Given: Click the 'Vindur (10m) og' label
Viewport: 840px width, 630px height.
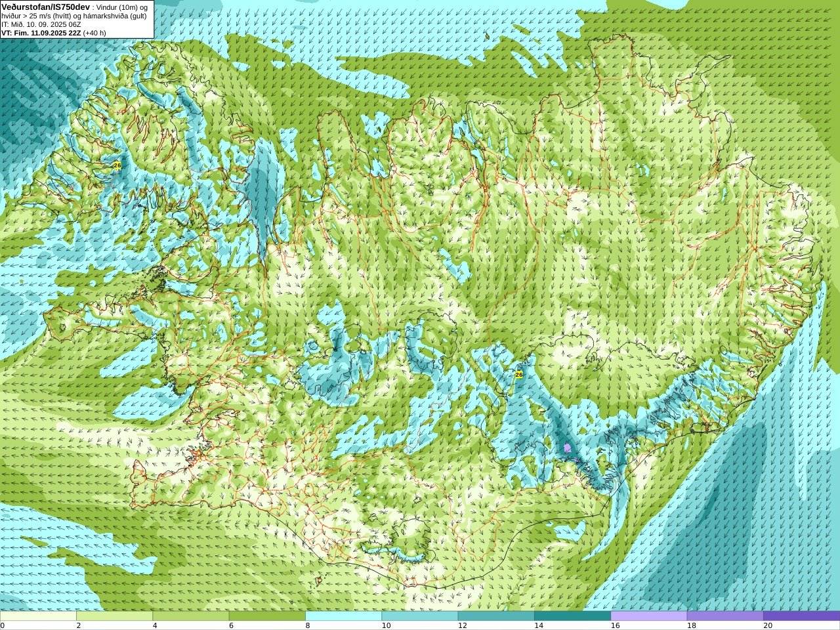Looking at the screenshot, I should (122, 7).
